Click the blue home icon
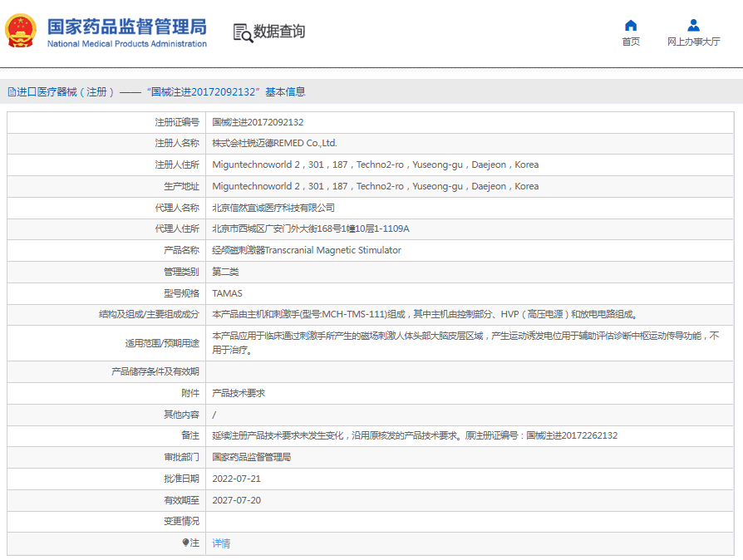The width and height of the screenshot is (743, 560). 631,25
